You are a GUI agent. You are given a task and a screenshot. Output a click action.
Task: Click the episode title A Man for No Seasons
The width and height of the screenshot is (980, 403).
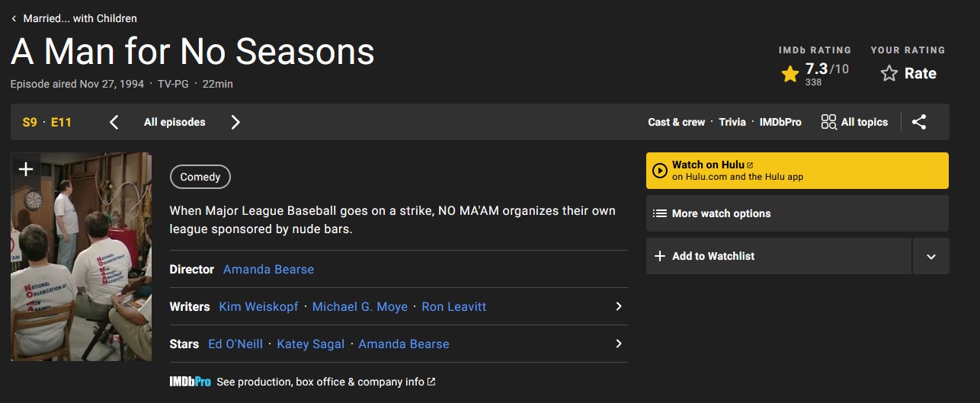(x=193, y=52)
